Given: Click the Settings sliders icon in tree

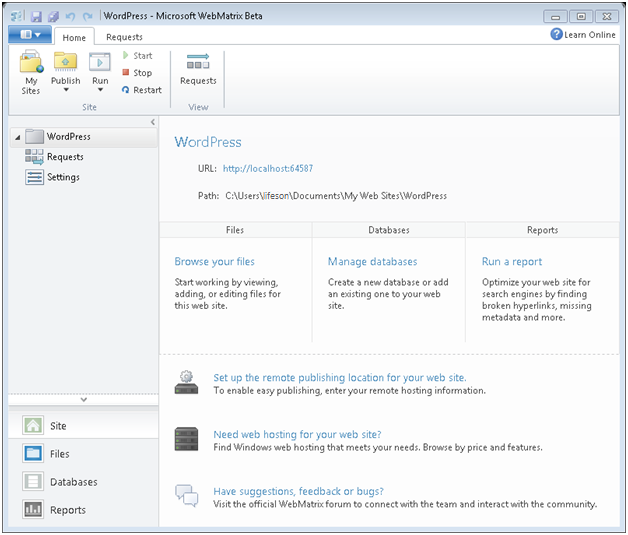Looking at the screenshot, I should coord(34,177).
